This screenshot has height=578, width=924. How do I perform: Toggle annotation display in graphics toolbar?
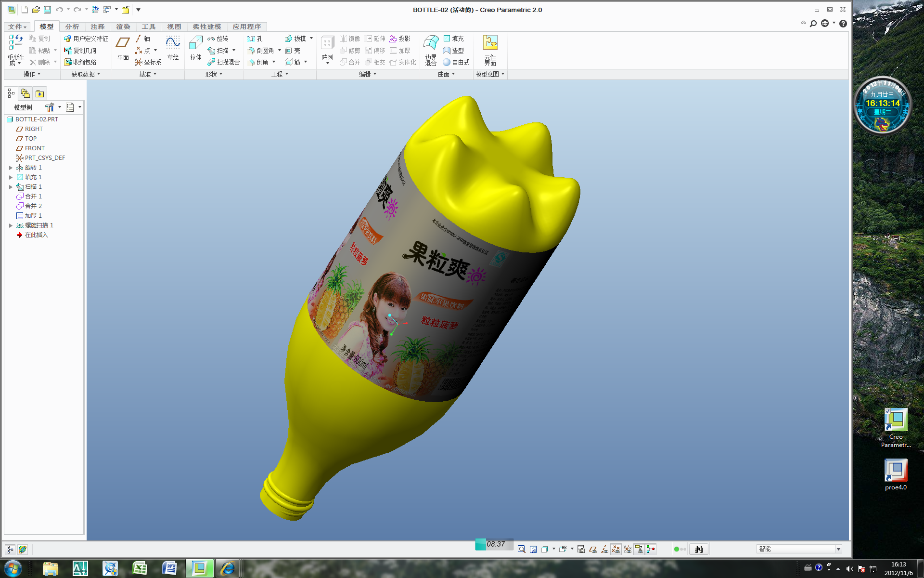point(639,549)
